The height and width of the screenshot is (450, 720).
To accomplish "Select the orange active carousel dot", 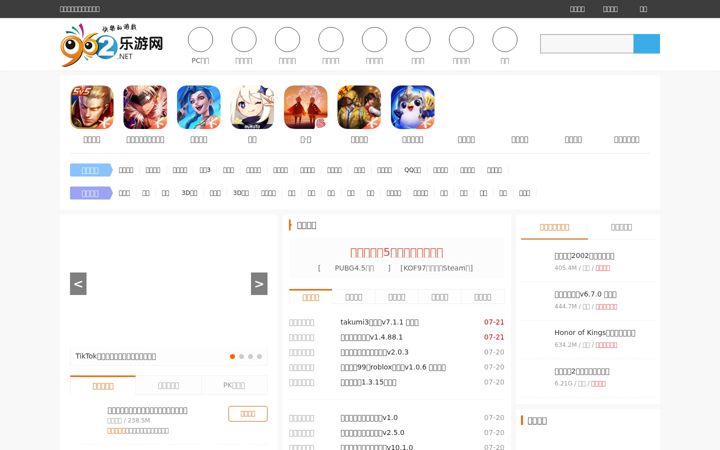I will [232, 356].
